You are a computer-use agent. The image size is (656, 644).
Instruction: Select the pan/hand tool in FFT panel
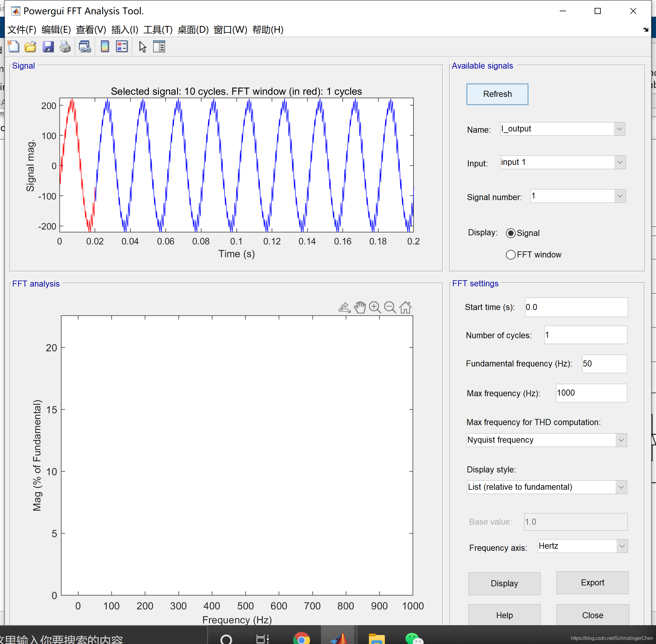361,307
